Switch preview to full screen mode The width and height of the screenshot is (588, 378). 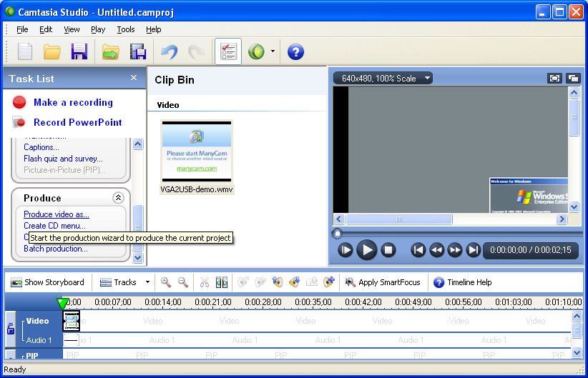554,79
